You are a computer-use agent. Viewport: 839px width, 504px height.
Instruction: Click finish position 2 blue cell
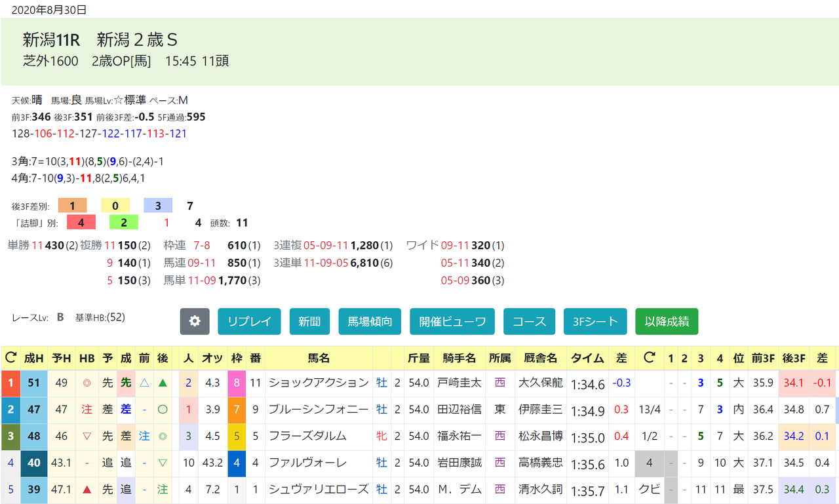tap(10, 410)
